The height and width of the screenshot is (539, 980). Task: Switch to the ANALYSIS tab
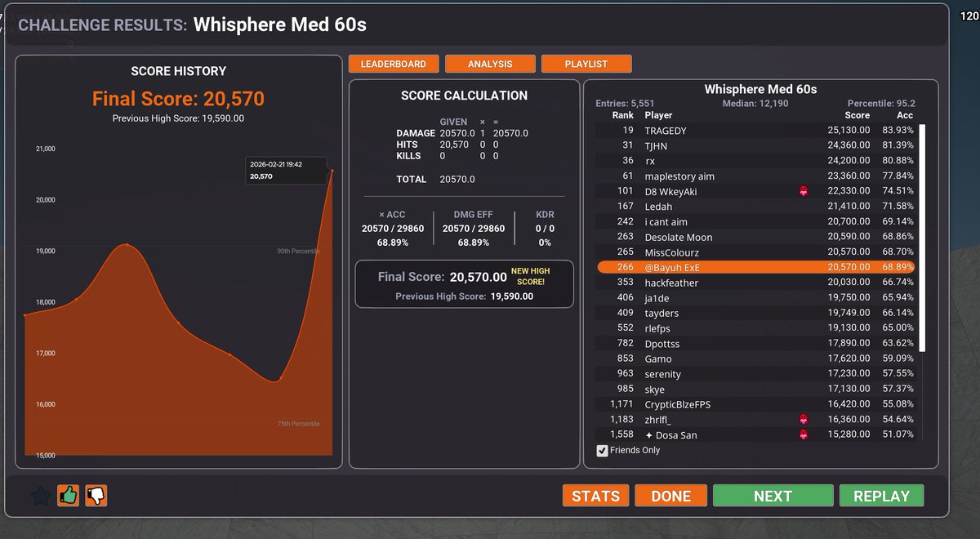pos(490,64)
